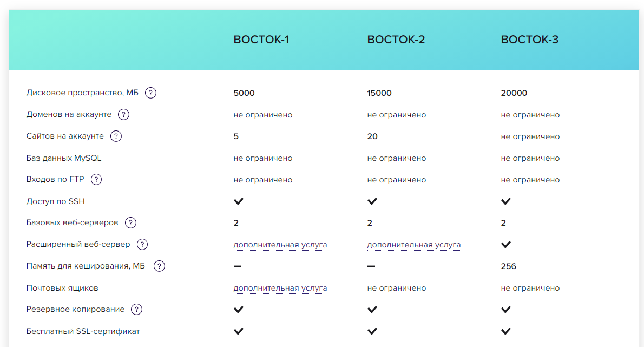
Task: Select the ВОСТОК-3 plan column header
Action: [x=529, y=40]
